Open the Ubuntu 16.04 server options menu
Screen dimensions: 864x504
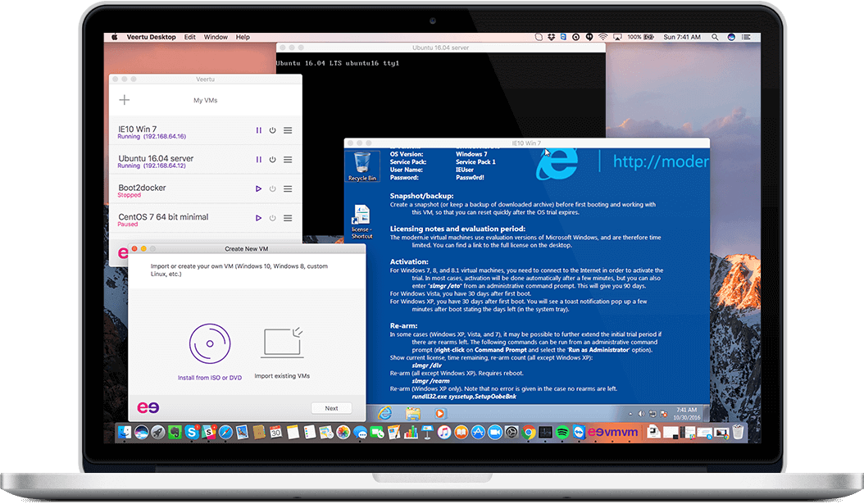tap(288, 160)
